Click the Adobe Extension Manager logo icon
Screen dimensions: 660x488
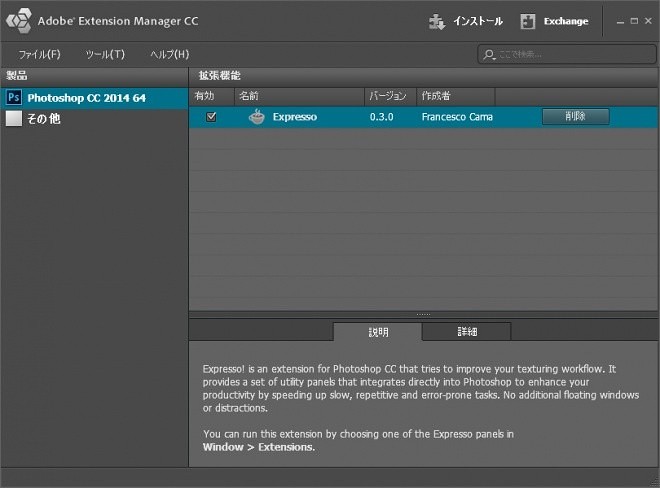click(19, 20)
